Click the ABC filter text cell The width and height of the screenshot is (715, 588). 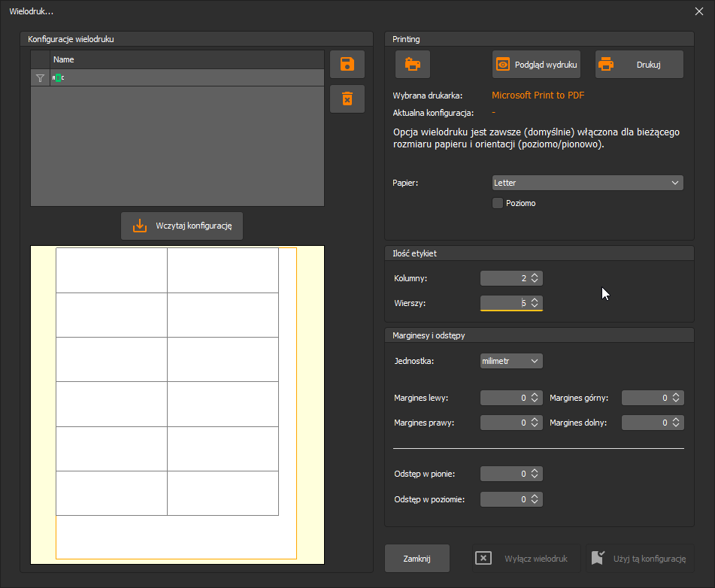(x=187, y=78)
